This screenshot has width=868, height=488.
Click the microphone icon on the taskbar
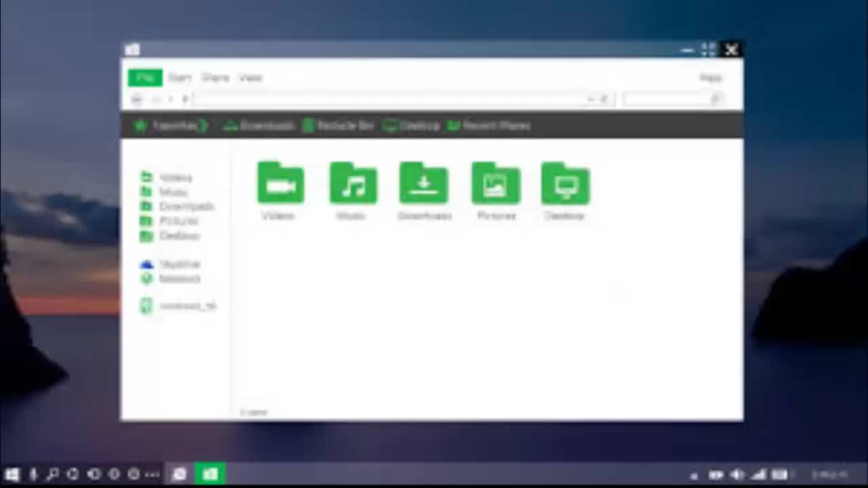pyautogui.click(x=33, y=474)
